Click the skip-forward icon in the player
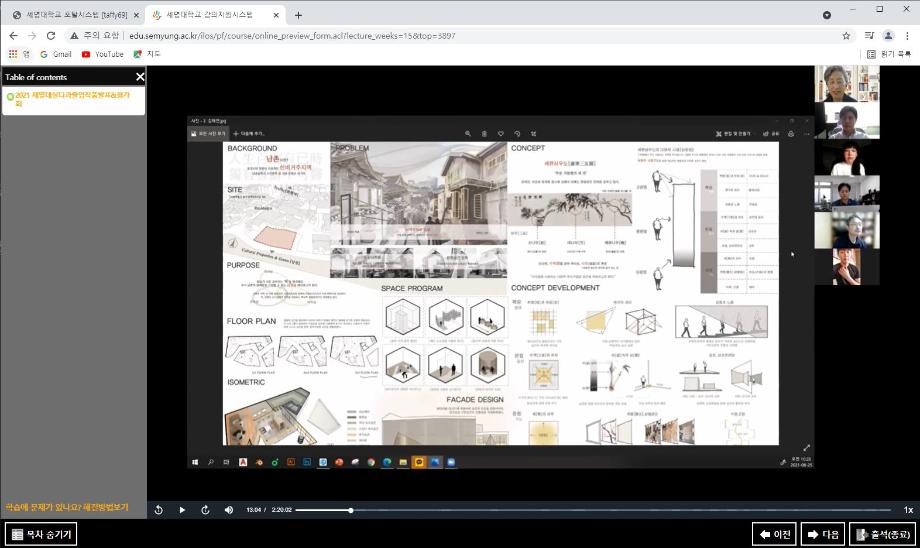Viewport: 920px width, 548px height. click(206, 510)
